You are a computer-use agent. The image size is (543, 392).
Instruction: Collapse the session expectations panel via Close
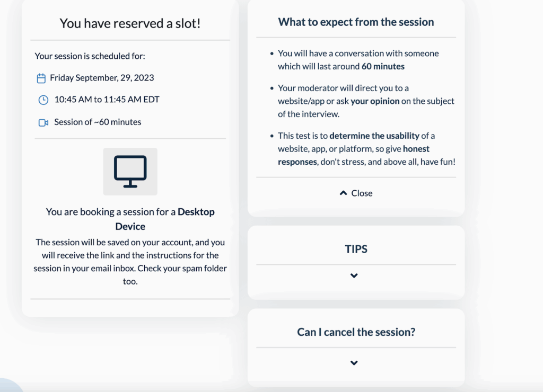[355, 193]
